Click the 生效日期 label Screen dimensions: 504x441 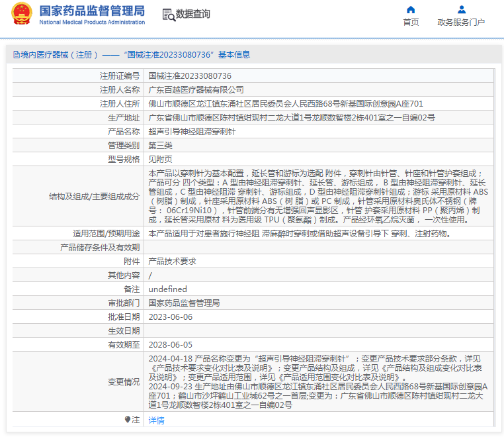tap(124, 331)
